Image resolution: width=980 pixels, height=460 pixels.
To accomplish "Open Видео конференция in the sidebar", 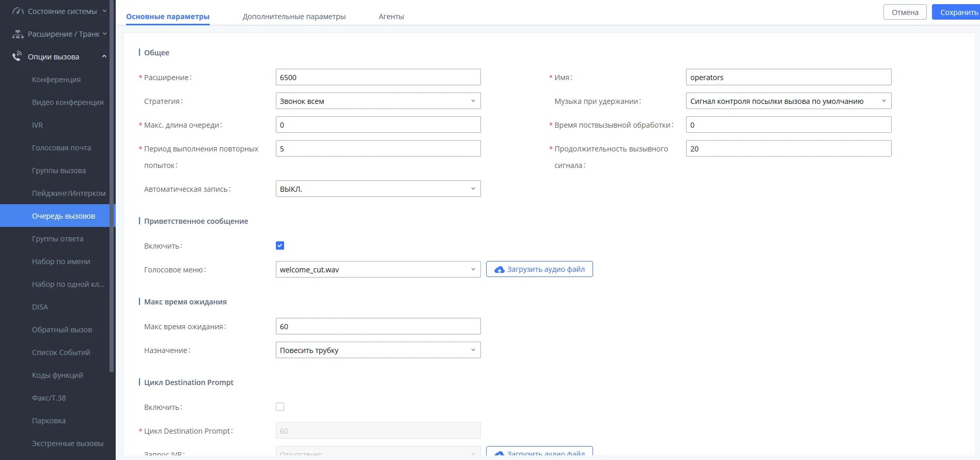I will pyautogui.click(x=68, y=102).
